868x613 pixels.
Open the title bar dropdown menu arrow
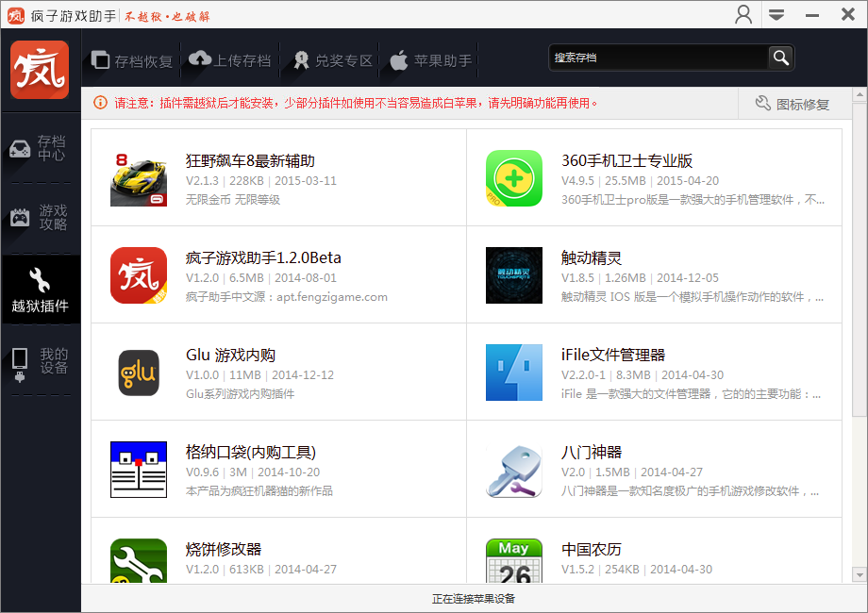pyautogui.click(x=776, y=15)
